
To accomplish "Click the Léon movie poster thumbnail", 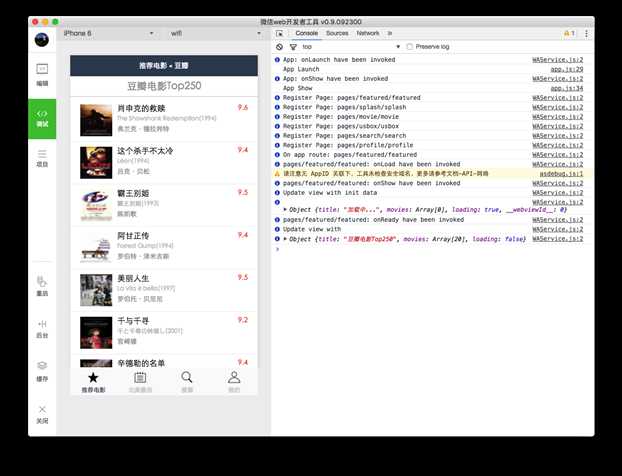I will pyautogui.click(x=96, y=163).
